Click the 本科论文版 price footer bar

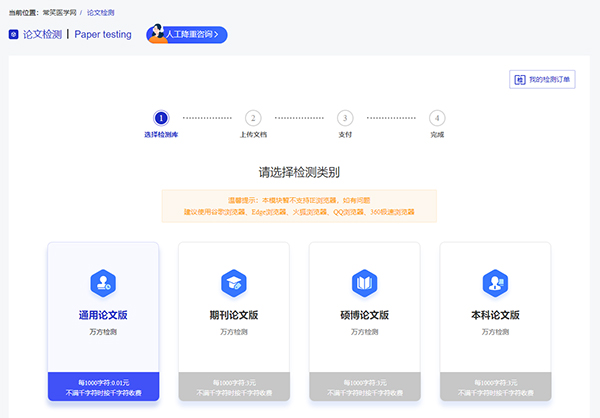click(496, 388)
